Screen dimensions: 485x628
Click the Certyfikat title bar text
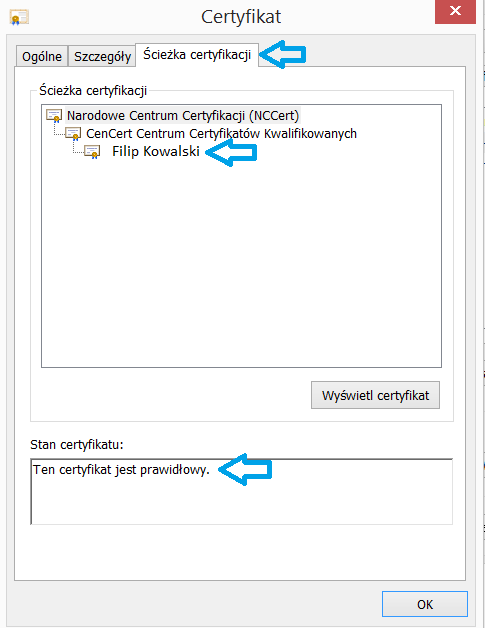click(241, 17)
